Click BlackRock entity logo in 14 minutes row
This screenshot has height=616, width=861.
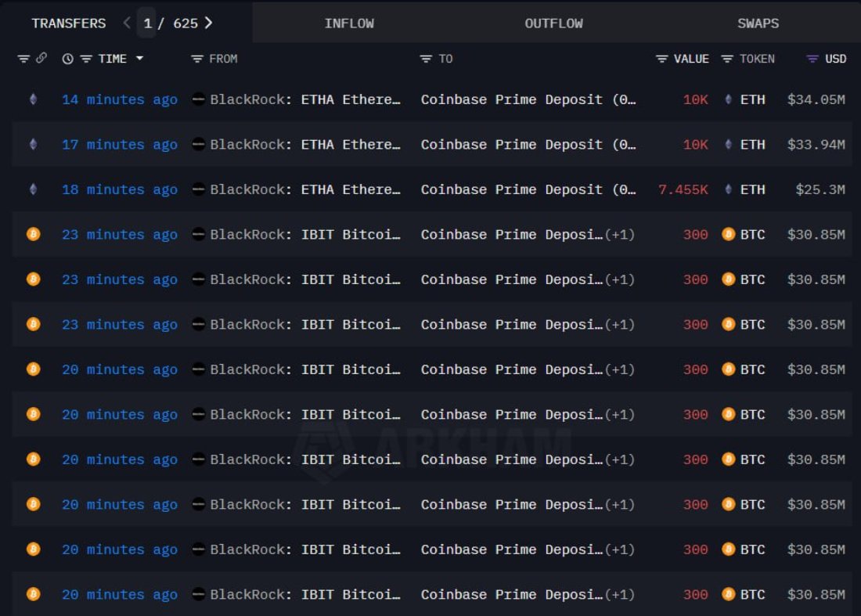click(198, 99)
